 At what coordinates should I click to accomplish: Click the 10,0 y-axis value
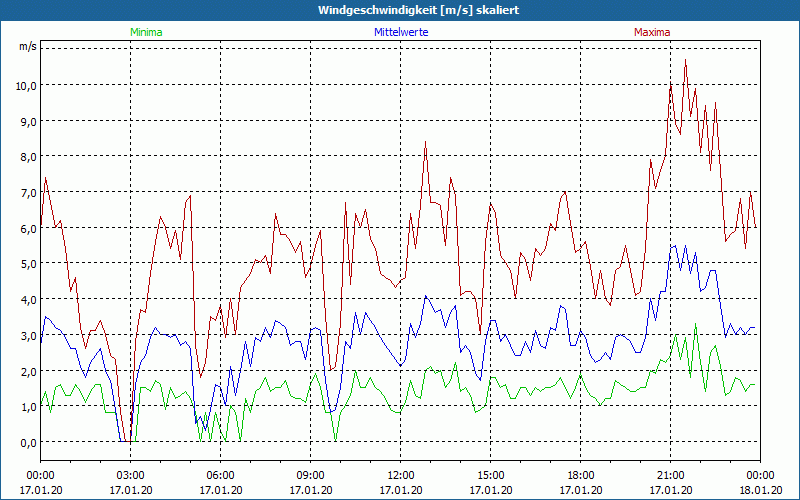click(26, 85)
